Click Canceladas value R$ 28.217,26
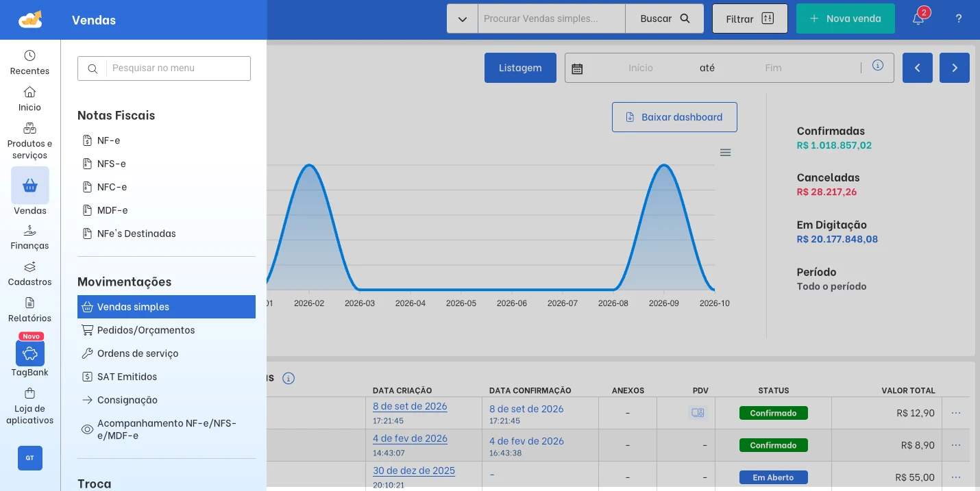 click(826, 192)
